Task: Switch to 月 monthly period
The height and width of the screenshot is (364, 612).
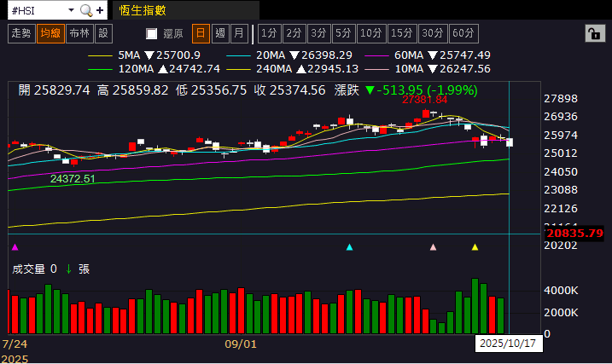Action: pyautogui.click(x=239, y=33)
